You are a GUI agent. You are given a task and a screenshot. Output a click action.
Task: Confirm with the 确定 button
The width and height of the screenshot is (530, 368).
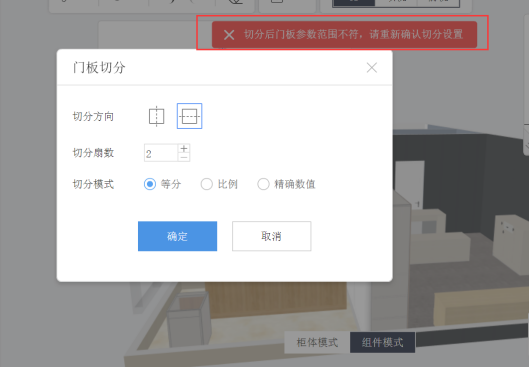pyautogui.click(x=177, y=236)
